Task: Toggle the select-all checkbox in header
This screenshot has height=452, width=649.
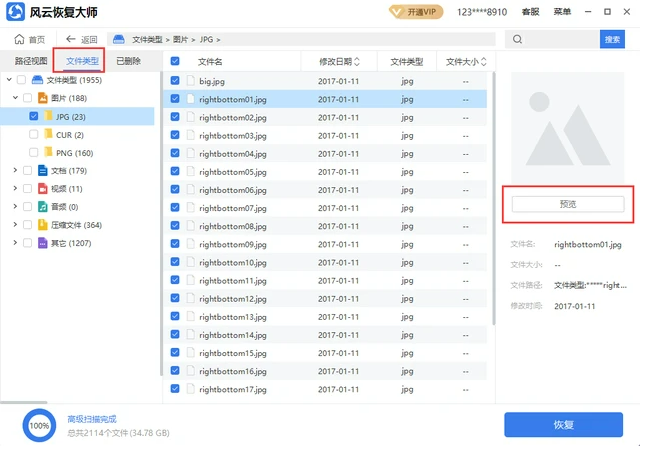Action: pyautogui.click(x=176, y=62)
